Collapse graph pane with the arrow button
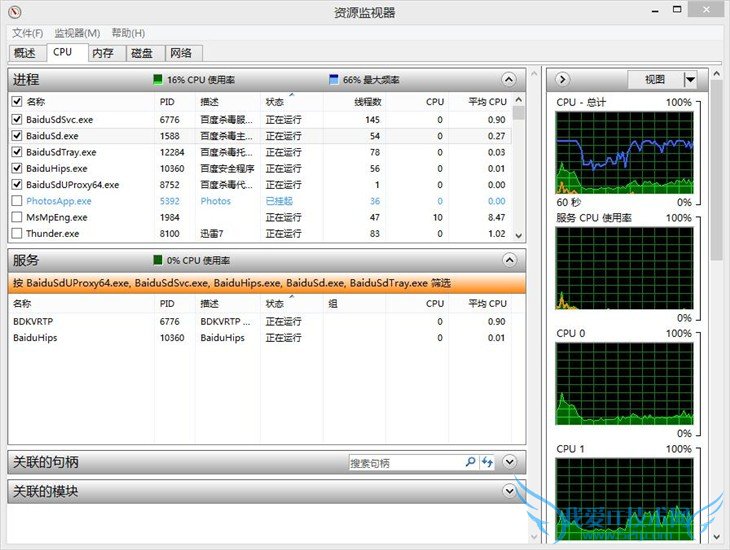This screenshot has height=550, width=730. [562, 80]
